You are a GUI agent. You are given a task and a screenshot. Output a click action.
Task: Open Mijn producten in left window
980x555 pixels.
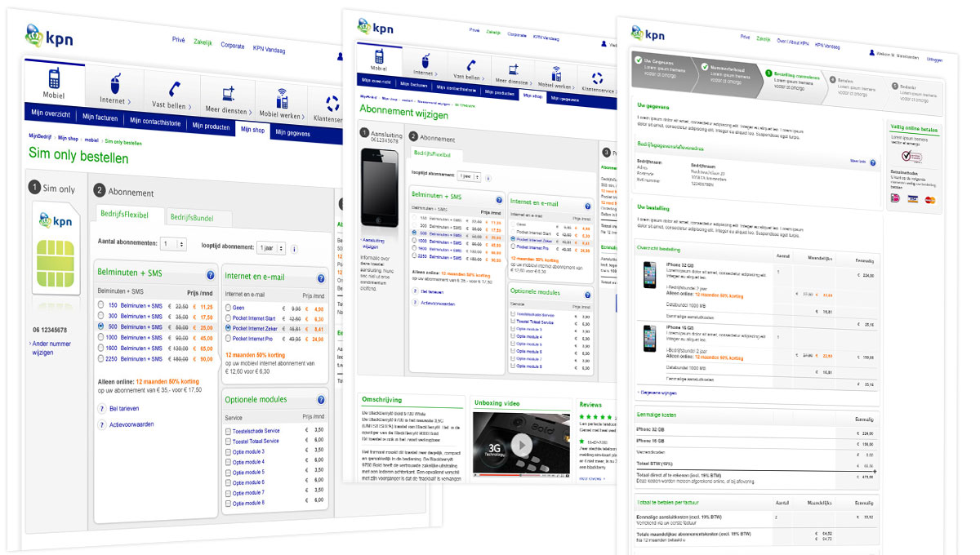[x=212, y=126]
